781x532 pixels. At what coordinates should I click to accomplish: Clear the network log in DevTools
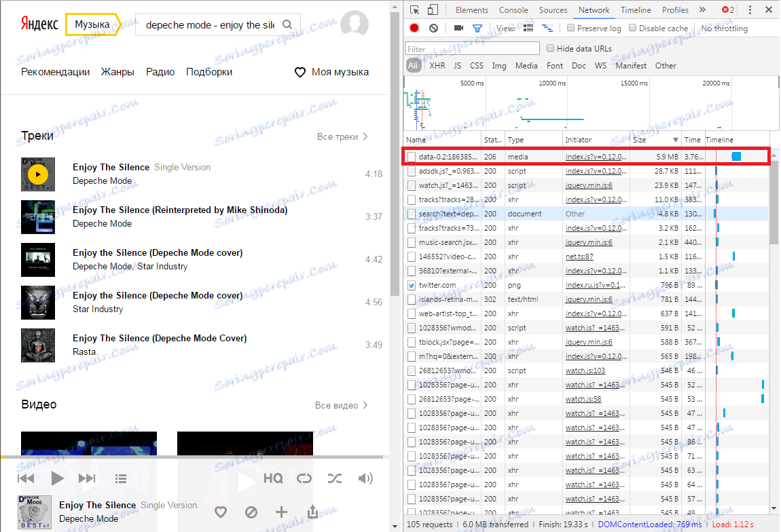pos(433,28)
